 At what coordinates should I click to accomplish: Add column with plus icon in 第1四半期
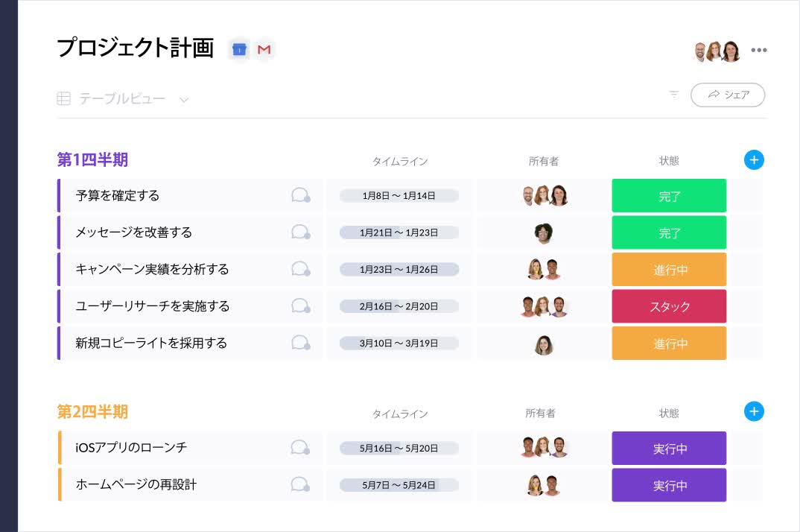tap(754, 160)
